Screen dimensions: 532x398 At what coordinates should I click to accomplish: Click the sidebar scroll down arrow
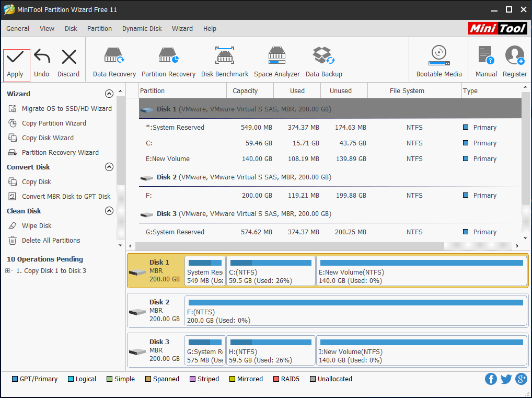coord(120,245)
